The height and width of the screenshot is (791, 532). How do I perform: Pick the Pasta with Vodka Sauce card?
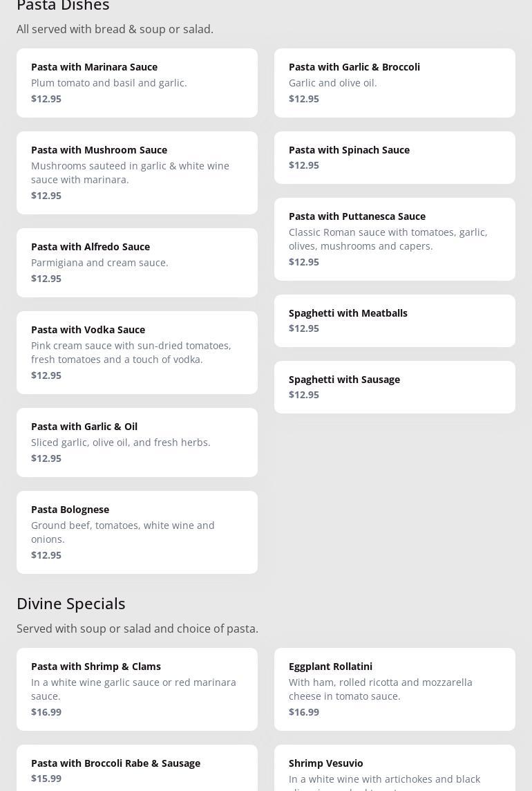click(x=137, y=353)
